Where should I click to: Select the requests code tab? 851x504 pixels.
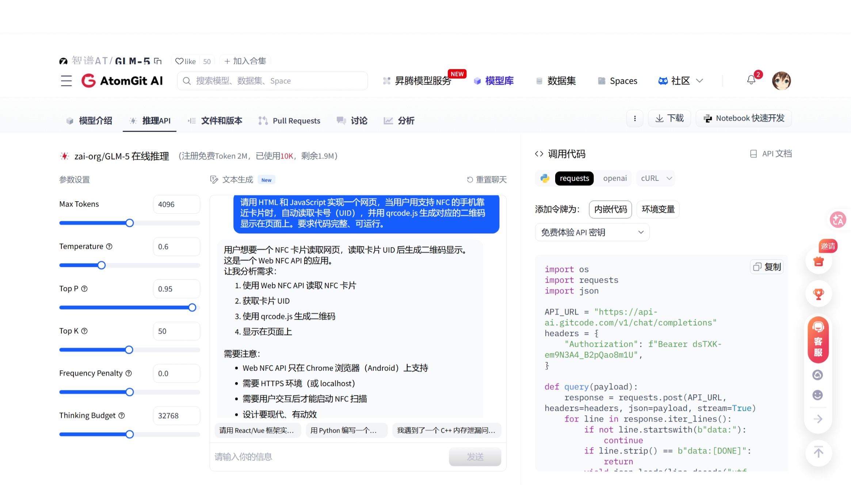[x=574, y=178]
